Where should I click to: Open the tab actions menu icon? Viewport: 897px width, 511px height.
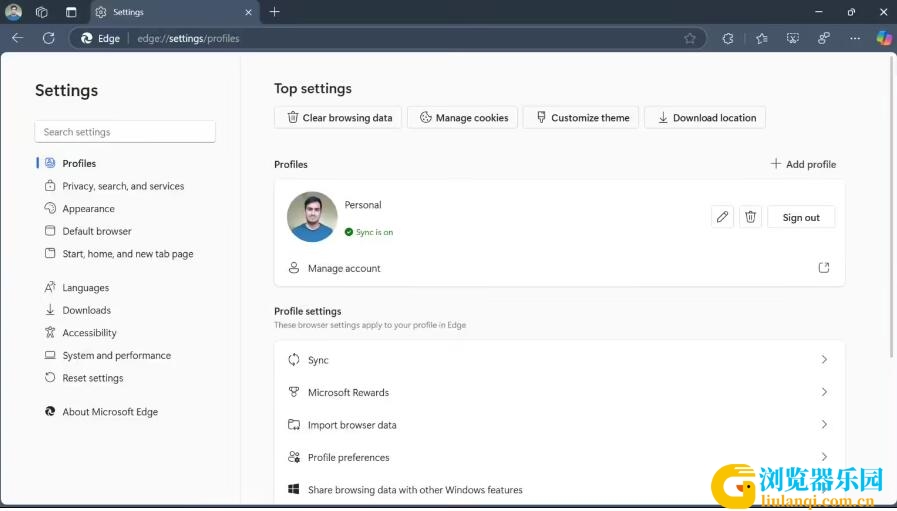71,12
